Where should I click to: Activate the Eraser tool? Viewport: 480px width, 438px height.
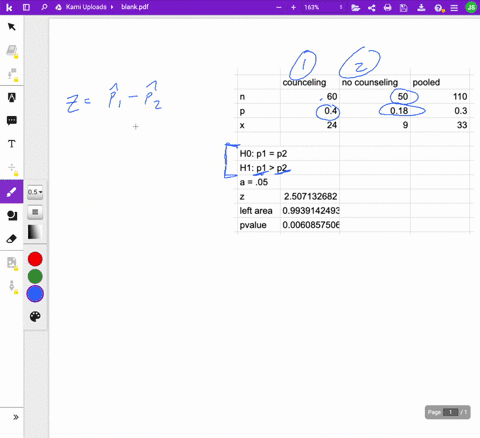click(12, 239)
